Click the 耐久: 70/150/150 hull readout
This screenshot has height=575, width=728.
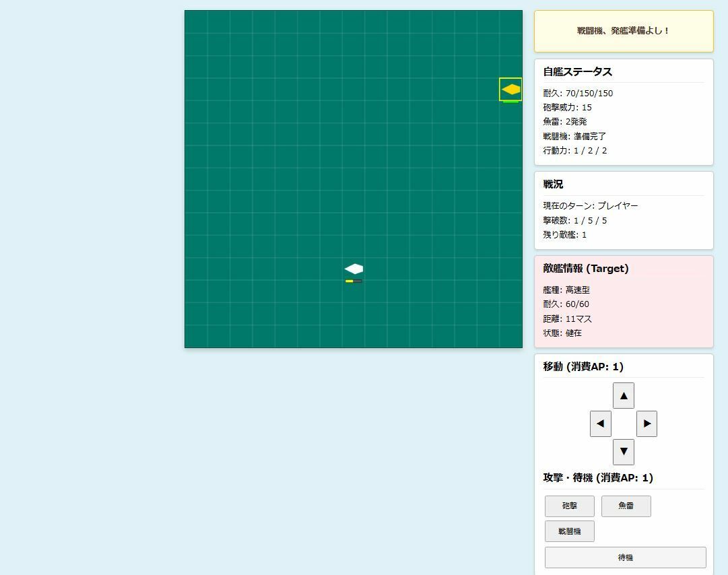coord(578,93)
